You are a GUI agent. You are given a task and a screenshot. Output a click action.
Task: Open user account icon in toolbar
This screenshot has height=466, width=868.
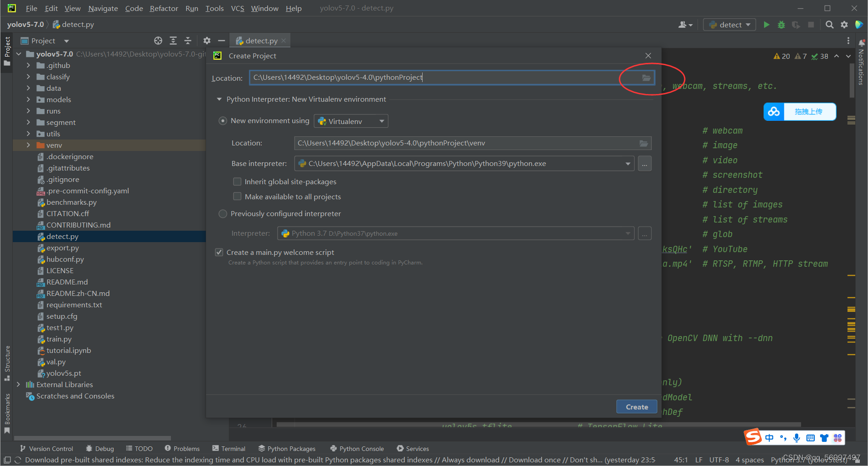pos(685,25)
